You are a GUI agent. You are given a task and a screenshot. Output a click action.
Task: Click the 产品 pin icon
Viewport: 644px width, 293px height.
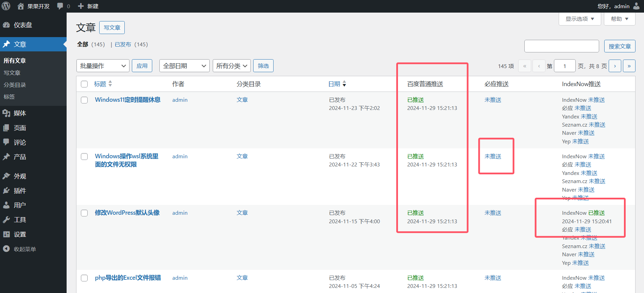click(6, 157)
